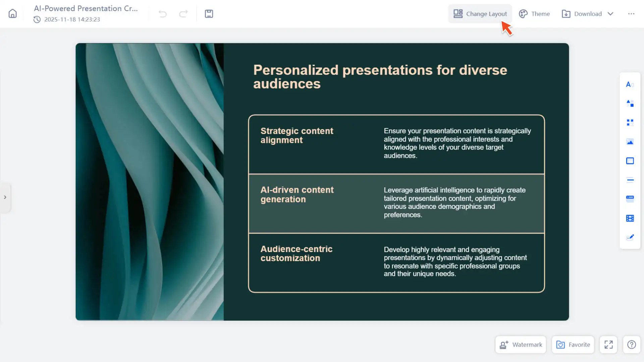Open the shapes tool in right sidebar
The image size is (644, 362).
(x=630, y=104)
